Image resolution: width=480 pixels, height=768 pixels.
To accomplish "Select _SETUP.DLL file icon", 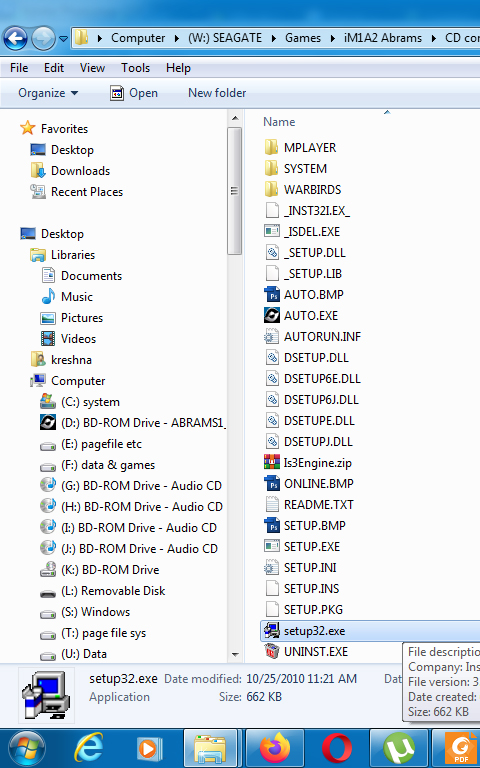I will tap(271, 252).
